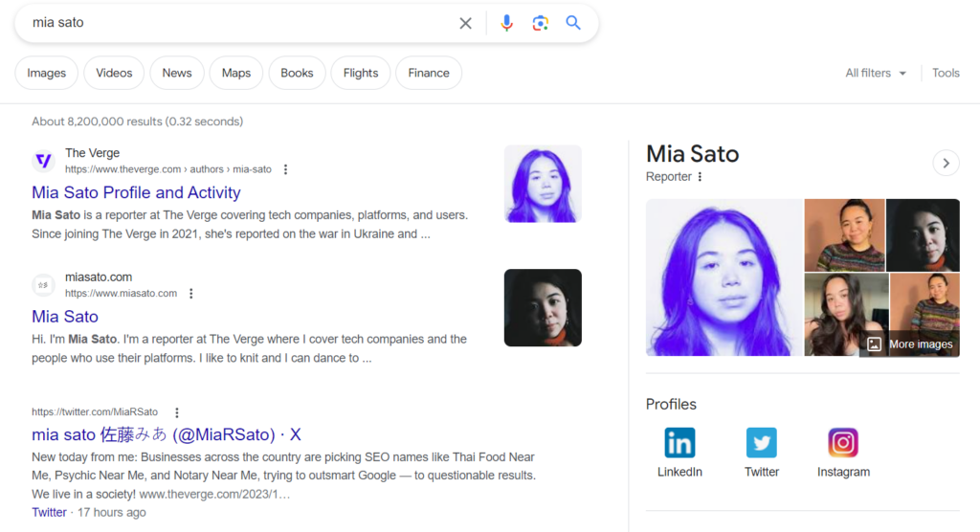Open the Twitter profile icon
This screenshot has width=980, height=532.
761,443
